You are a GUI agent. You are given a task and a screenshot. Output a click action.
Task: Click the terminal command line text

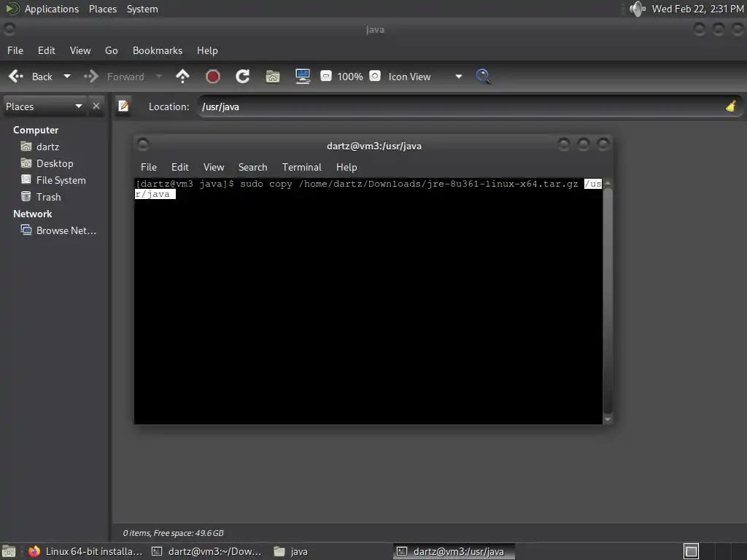coord(368,189)
